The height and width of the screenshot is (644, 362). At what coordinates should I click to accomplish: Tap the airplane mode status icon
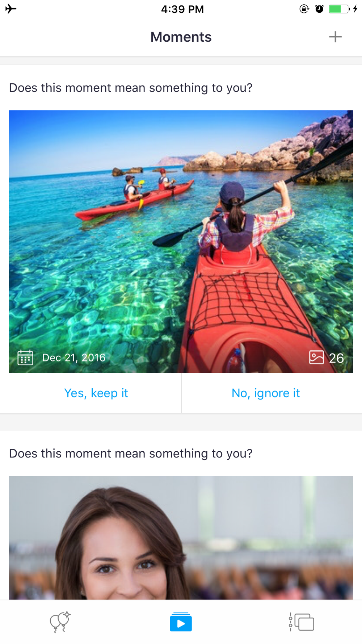pyautogui.click(x=11, y=9)
